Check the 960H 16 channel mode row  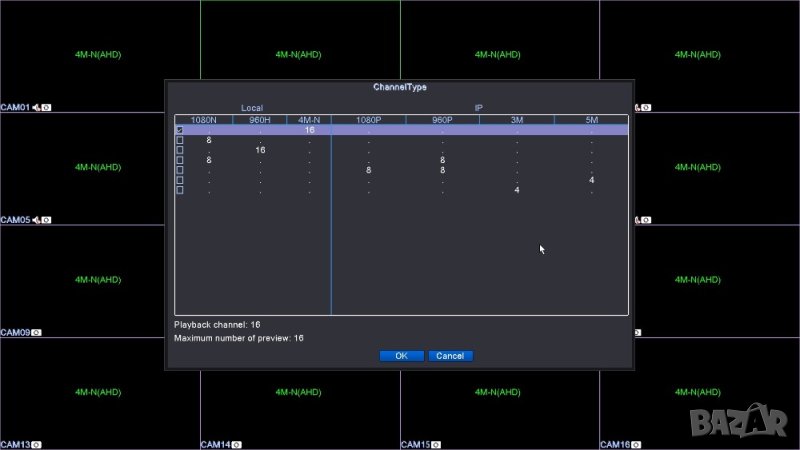[180, 150]
